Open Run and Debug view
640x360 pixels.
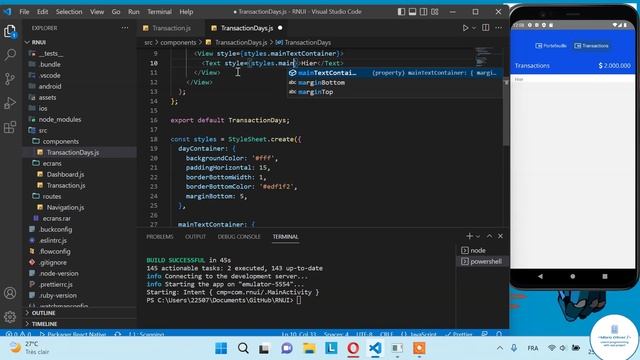pos(10,103)
